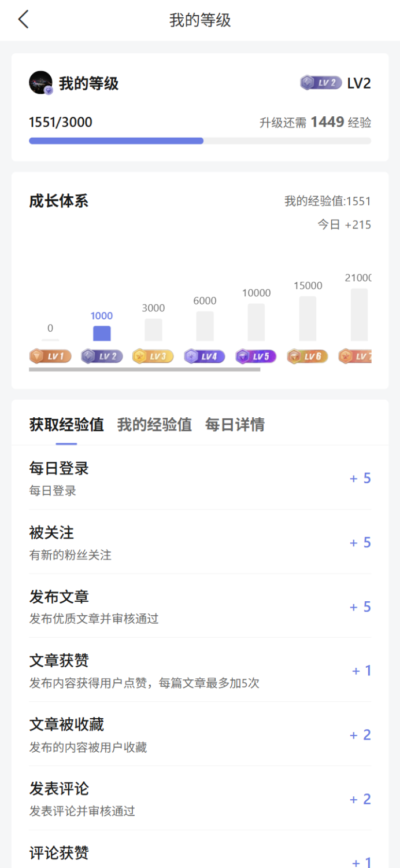Click the 发表评论 list item
400x868 pixels.
tap(200, 799)
